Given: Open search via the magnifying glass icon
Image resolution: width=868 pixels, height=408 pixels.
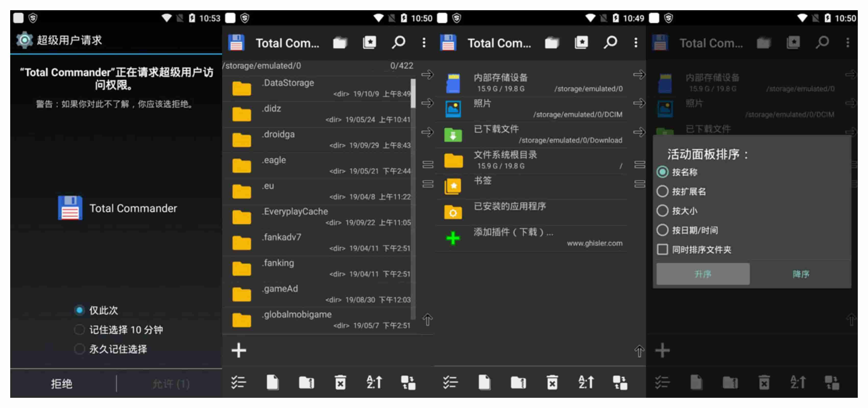Looking at the screenshot, I should [399, 42].
